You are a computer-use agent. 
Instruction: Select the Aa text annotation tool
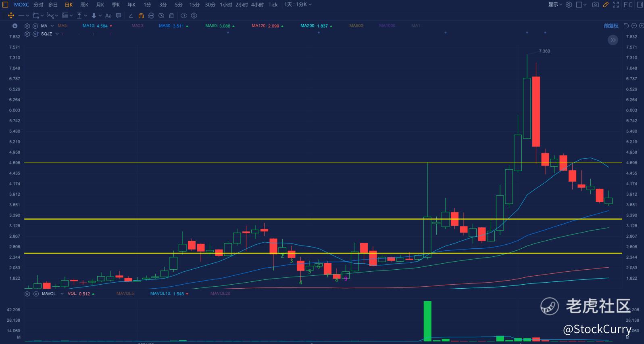click(x=108, y=16)
